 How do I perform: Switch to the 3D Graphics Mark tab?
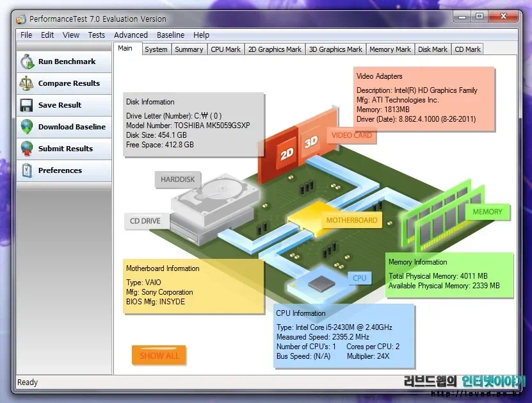point(335,49)
